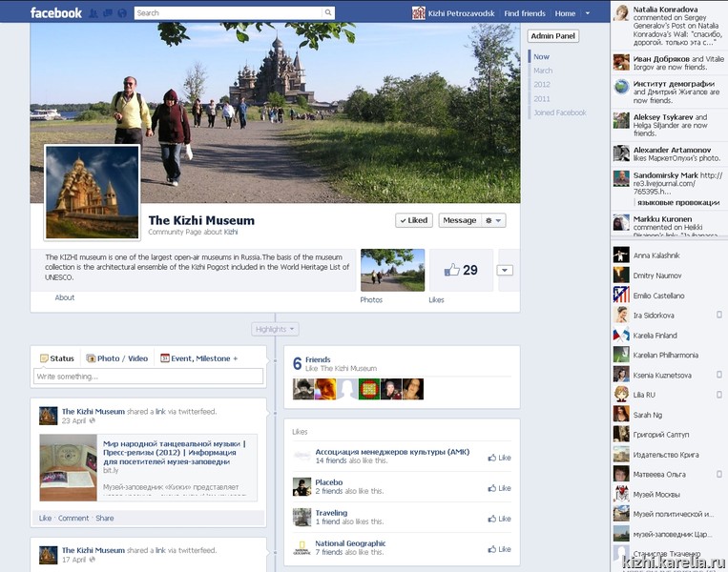Open chat with Karelian Philharmonia
The height and width of the screenshot is (572, 728).
tap(665, 355)
